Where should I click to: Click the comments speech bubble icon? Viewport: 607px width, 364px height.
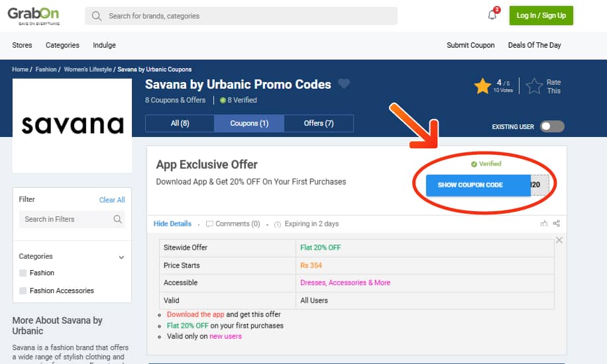click(x=209, y=224)
